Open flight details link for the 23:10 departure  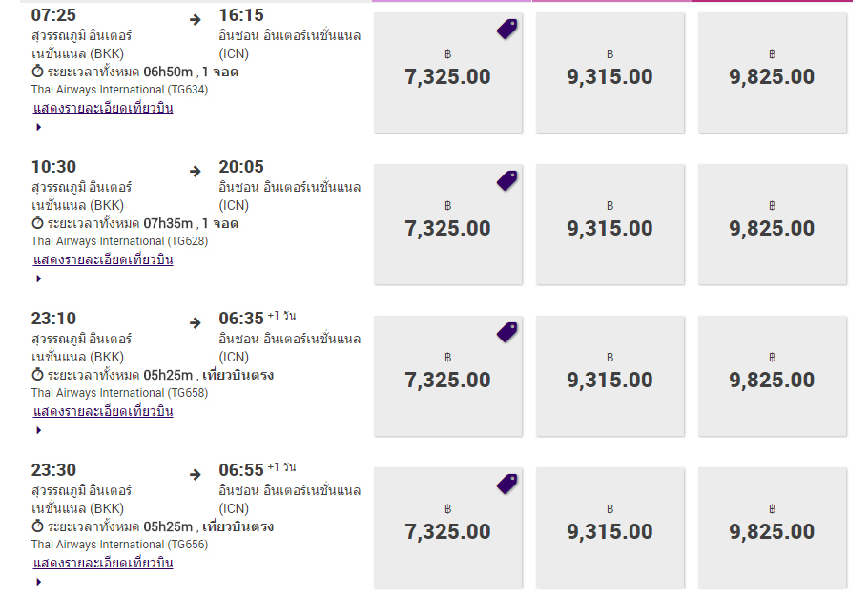coord(103,411)
